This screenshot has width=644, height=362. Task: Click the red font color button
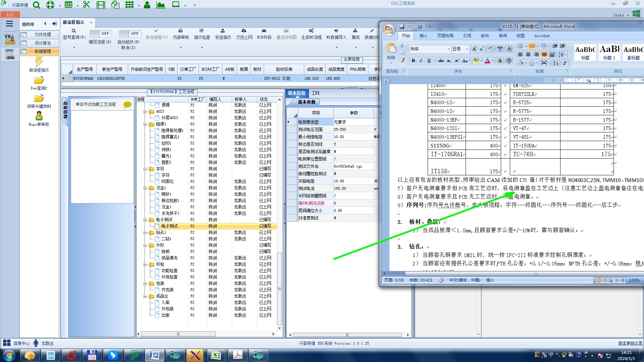coord(487,61)
